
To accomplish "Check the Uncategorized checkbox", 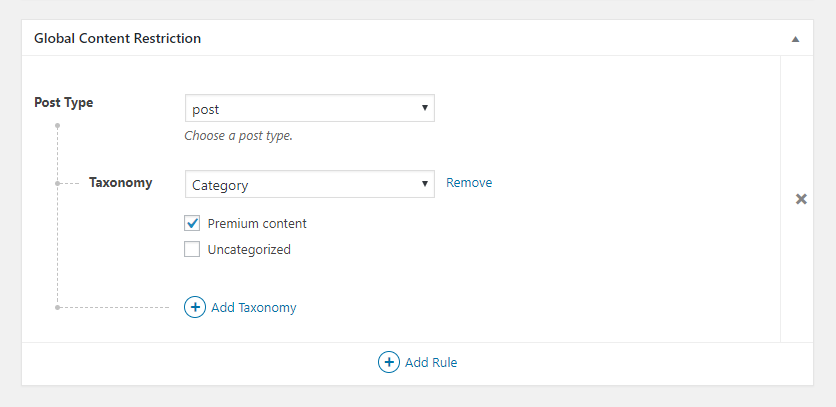I will (192, 249).
